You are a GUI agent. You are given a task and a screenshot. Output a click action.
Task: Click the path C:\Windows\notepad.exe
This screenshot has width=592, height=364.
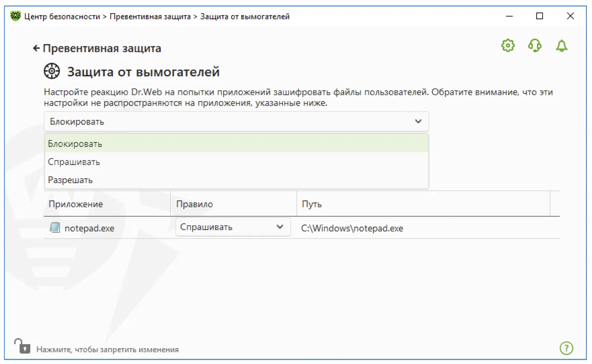[x=352, y=228]
